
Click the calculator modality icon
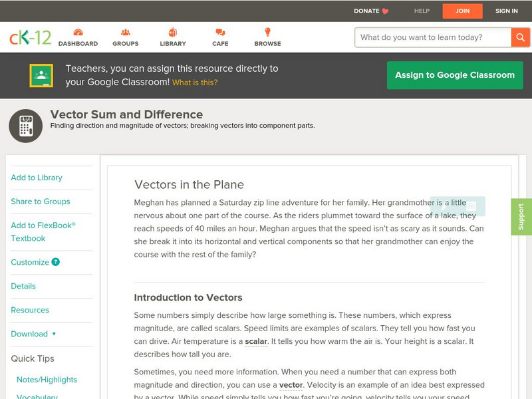pos(26,126)
